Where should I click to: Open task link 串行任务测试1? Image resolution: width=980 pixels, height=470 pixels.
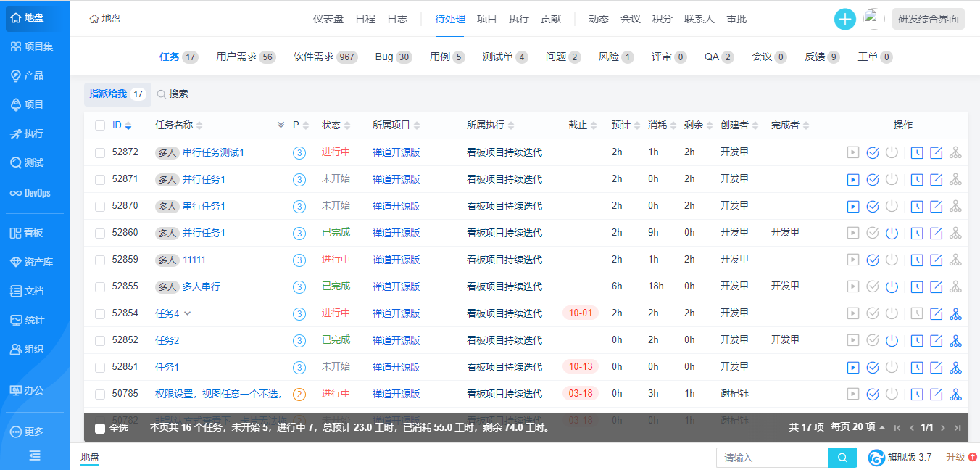[x=213, y=152]
